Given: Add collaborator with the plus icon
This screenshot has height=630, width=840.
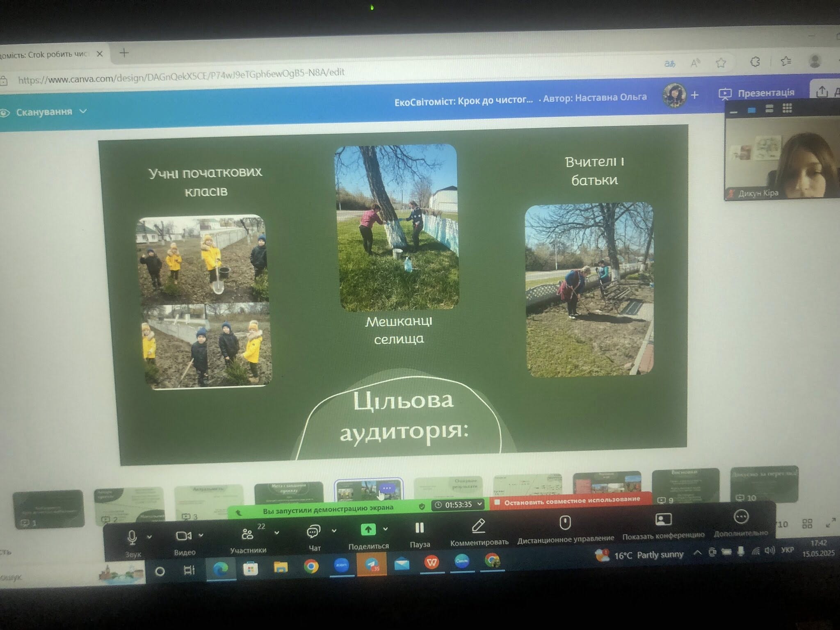Looking at the screenshot, I should (x=694, y=95).
